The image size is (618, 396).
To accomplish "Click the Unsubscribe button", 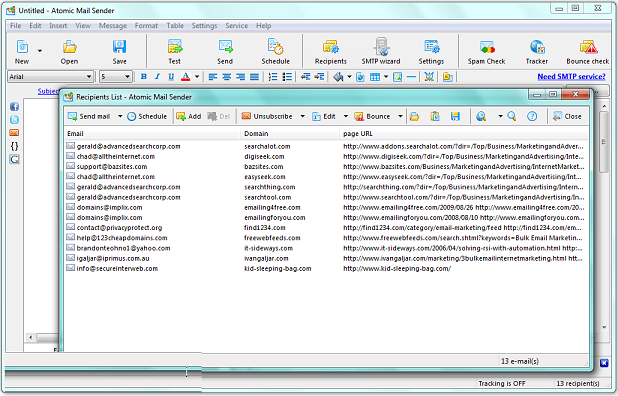I will [267, 116].
